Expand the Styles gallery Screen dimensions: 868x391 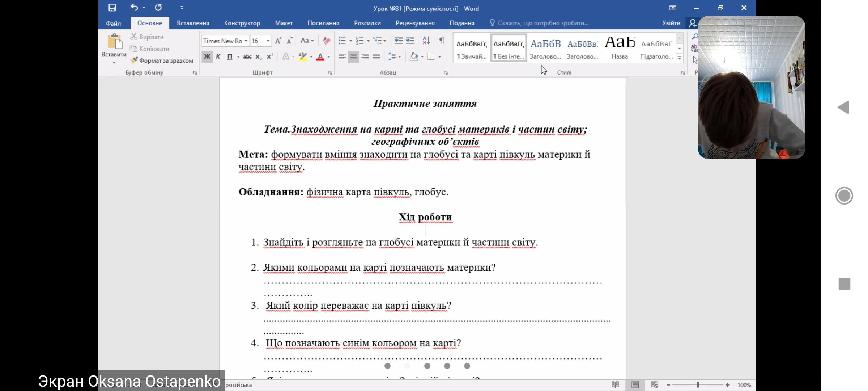tap(679, 58)
